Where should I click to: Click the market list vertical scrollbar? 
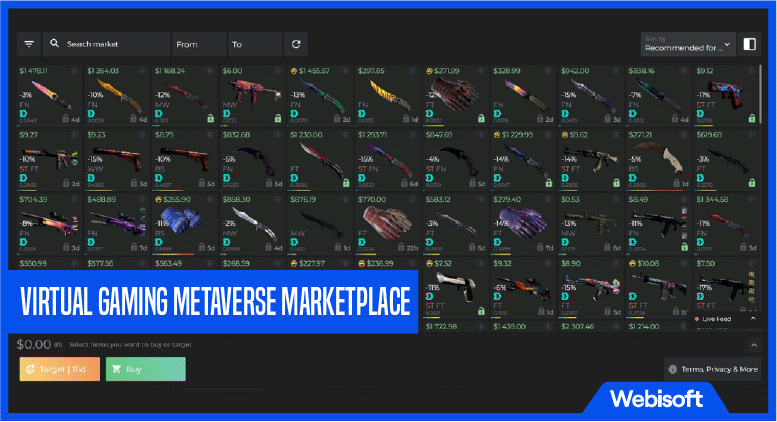point(761,94)
